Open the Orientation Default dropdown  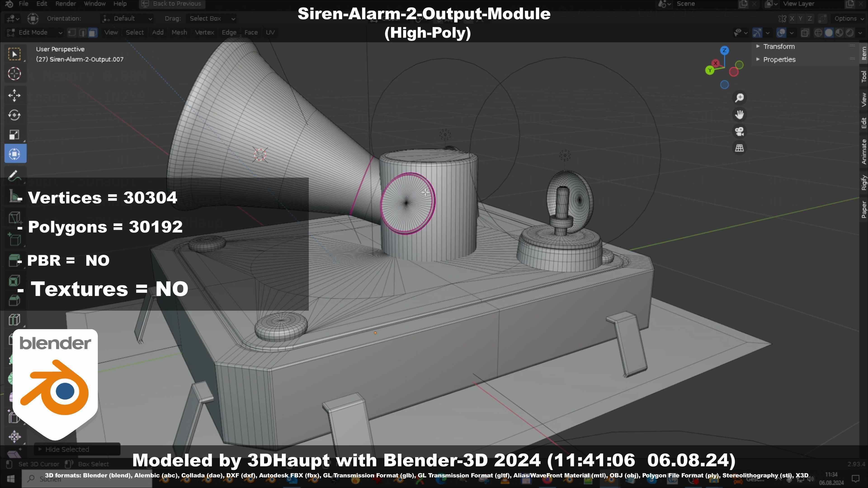tap(127, 19)
